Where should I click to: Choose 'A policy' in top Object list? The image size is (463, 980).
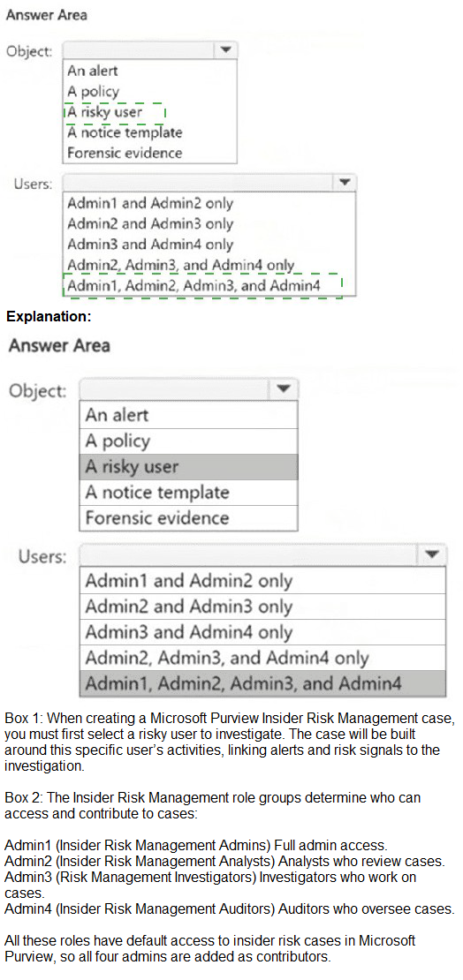[x=93, y=91]
